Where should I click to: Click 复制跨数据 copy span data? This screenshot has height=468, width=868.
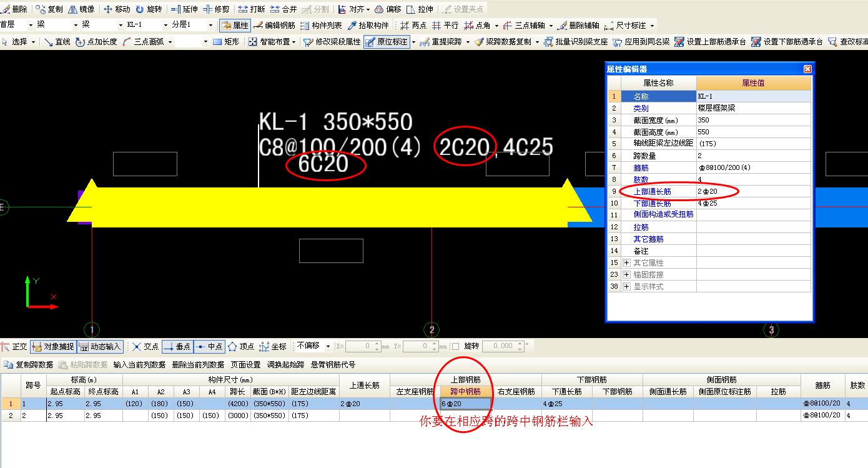click(x=28, y=365)
